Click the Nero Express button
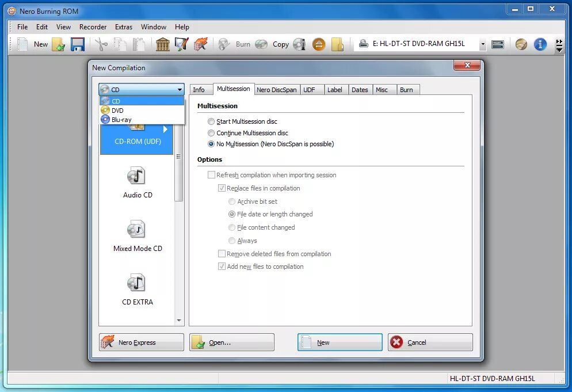The image size is (572, 392). point(141,342)
